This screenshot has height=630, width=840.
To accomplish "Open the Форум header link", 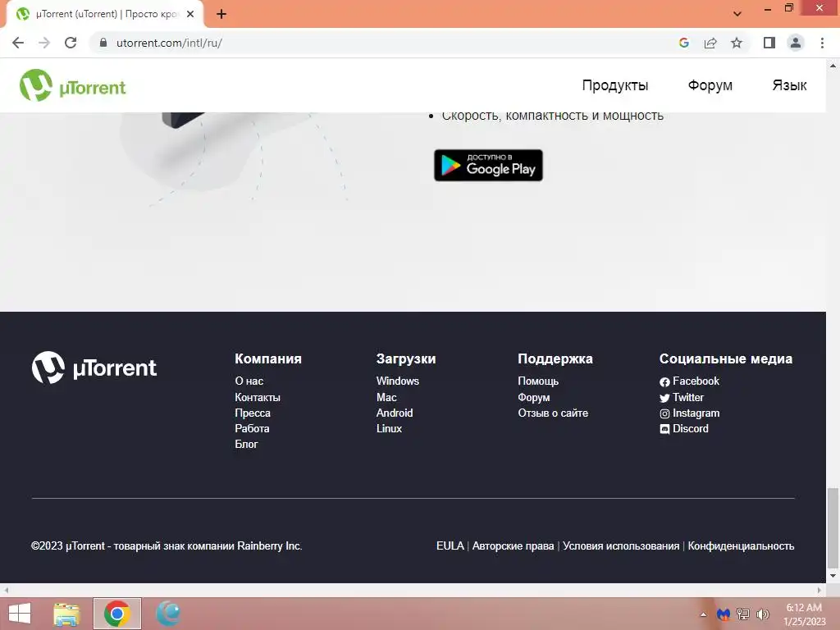I will click(710, 85).
